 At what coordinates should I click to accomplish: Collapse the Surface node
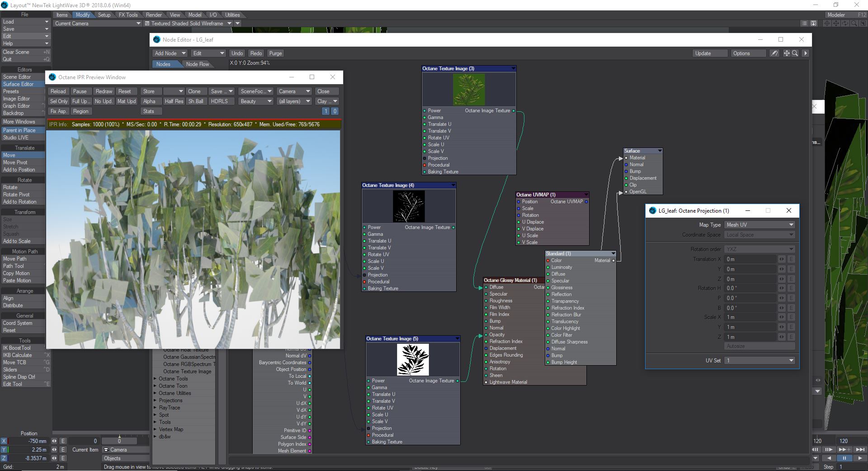[660, 151]
